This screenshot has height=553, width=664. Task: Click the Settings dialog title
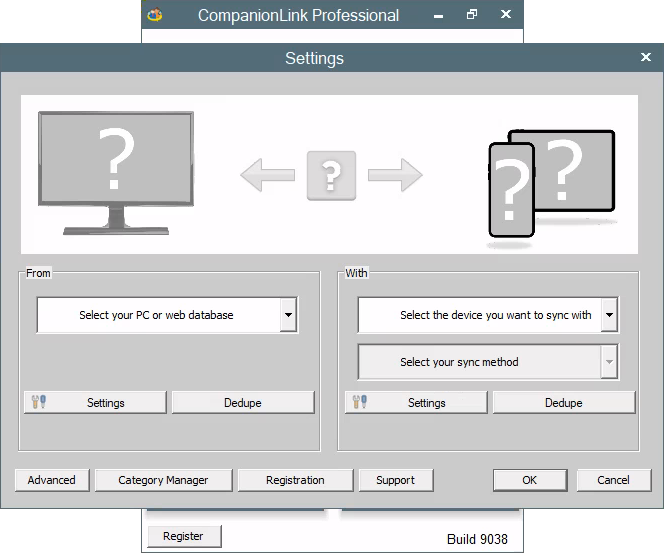(x=314, y=58)
